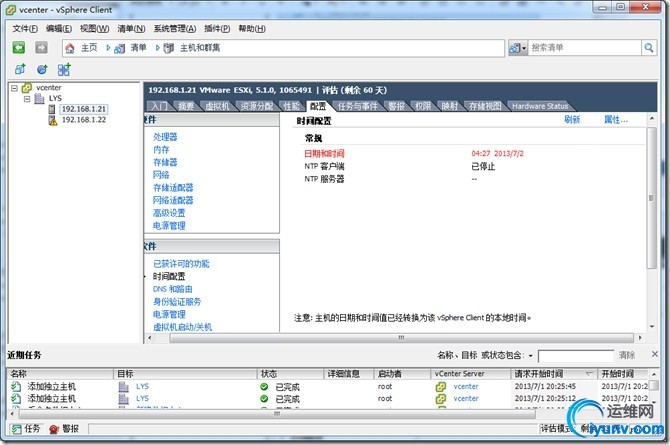Open the 视图(W) menu

pyautogui.click(x=94, y=29)
